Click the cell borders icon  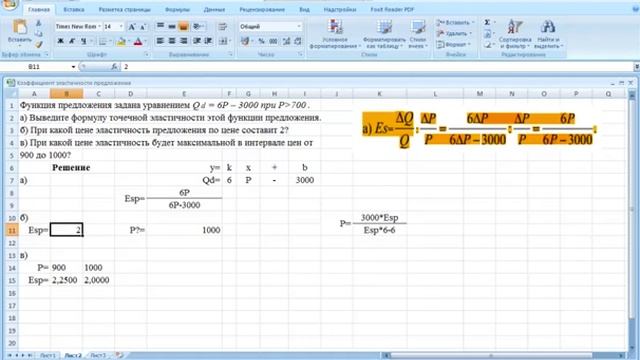(x=103, y=41)
